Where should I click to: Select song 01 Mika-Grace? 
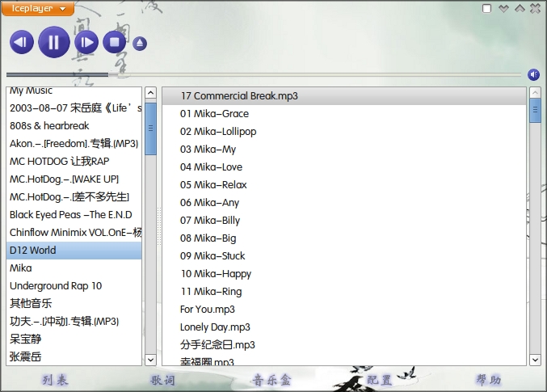[344, 114]
